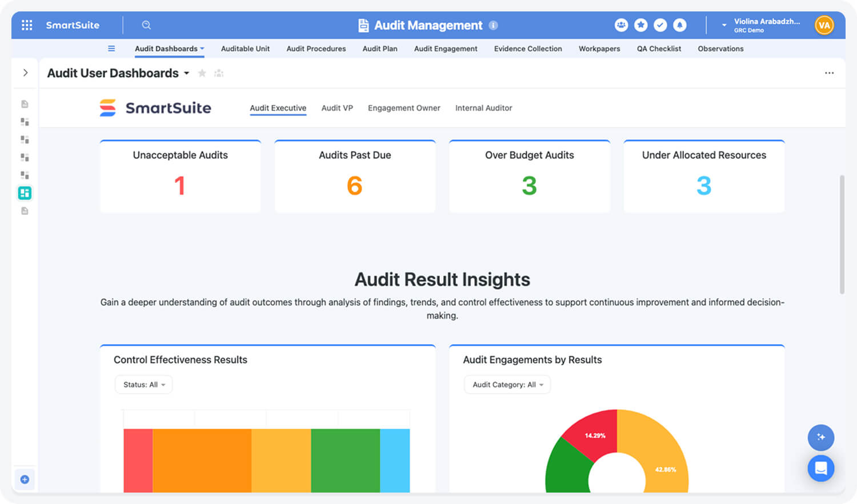Open the Under Allocated Resources card
Image resolution: width=857 pixels, height=504 pixels.
(704, 177)
